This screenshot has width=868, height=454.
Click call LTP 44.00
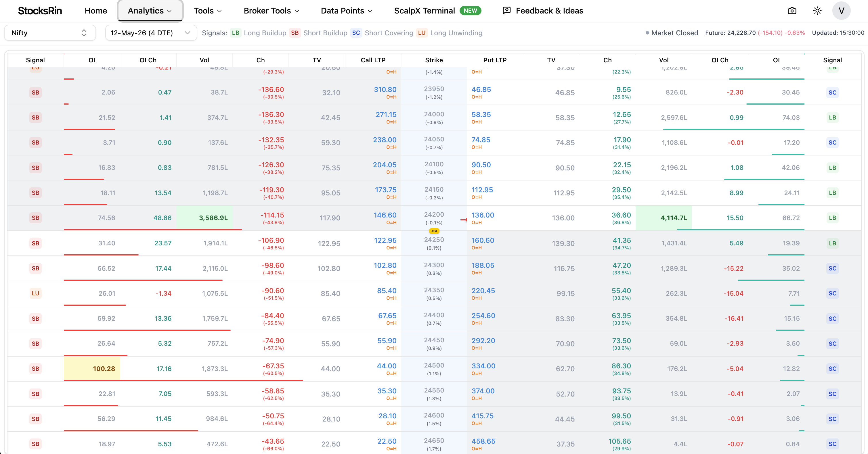387,366
